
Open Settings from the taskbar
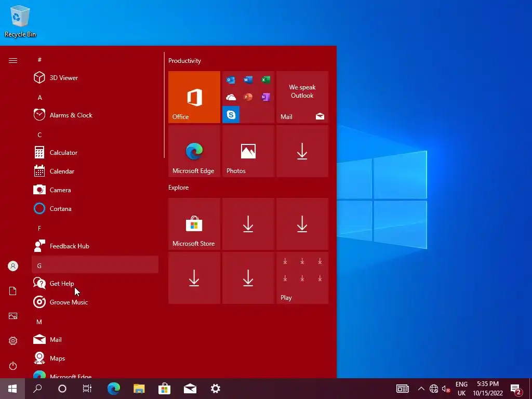tap(216, 389)
